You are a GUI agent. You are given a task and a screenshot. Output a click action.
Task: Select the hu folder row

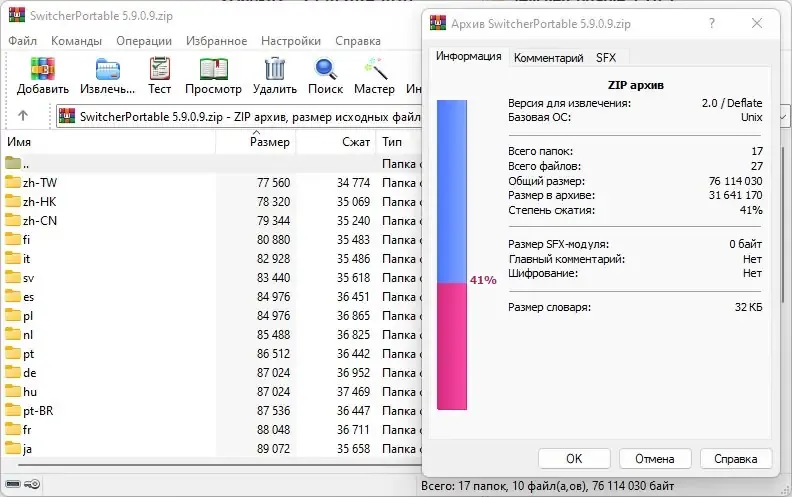pos(212,391)
